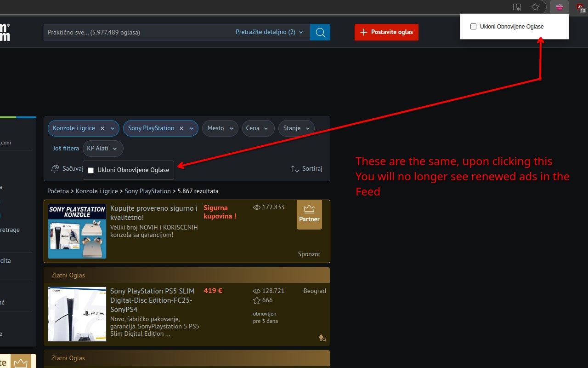Favorite the PS5 SLIM ad via star icon
588x368 pixels.
[257, 300]
